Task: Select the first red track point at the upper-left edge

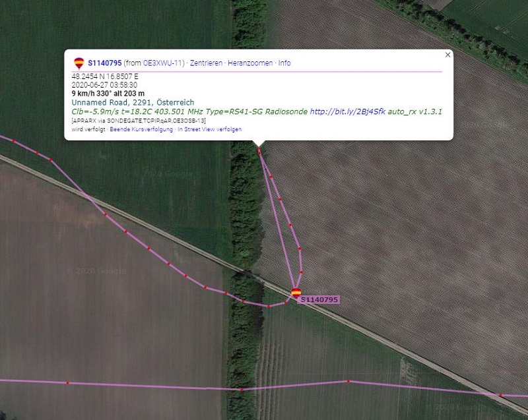Action: pos(13,141)
